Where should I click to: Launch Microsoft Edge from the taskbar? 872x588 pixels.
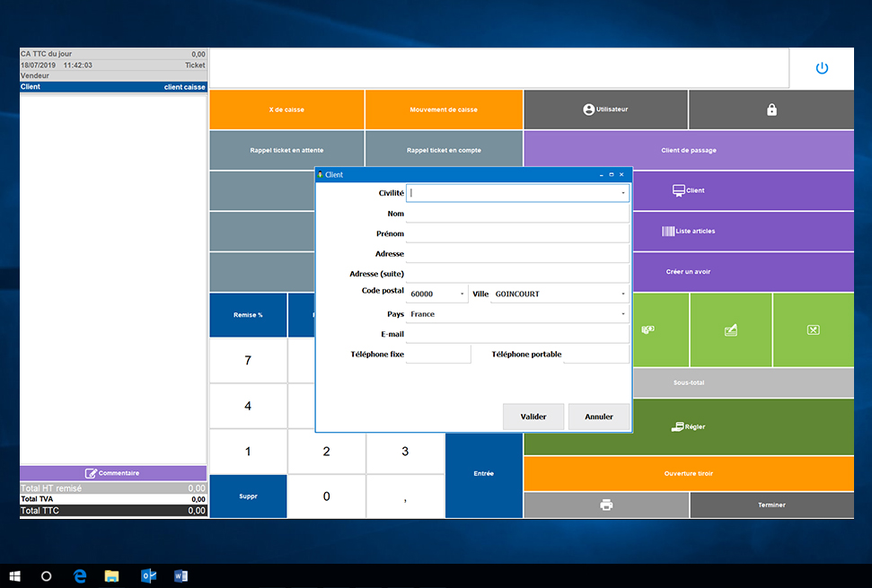pyautogui.click(x=80, y=576)
